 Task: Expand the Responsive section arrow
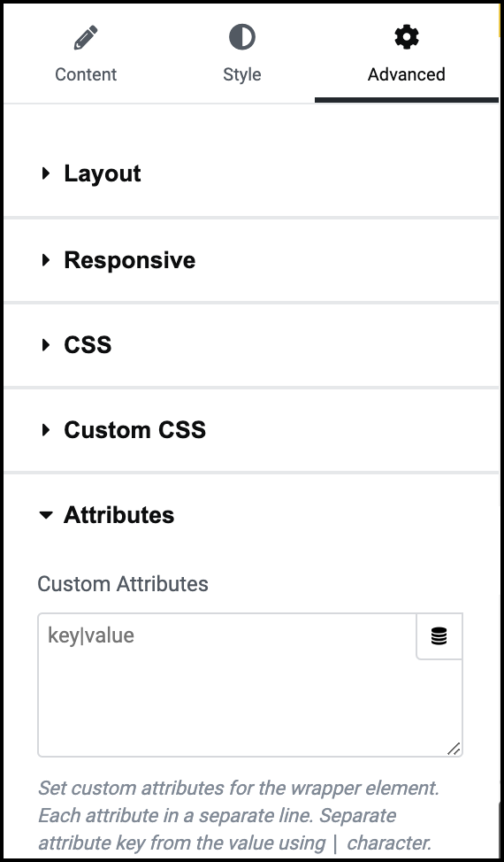coord(46,260)
